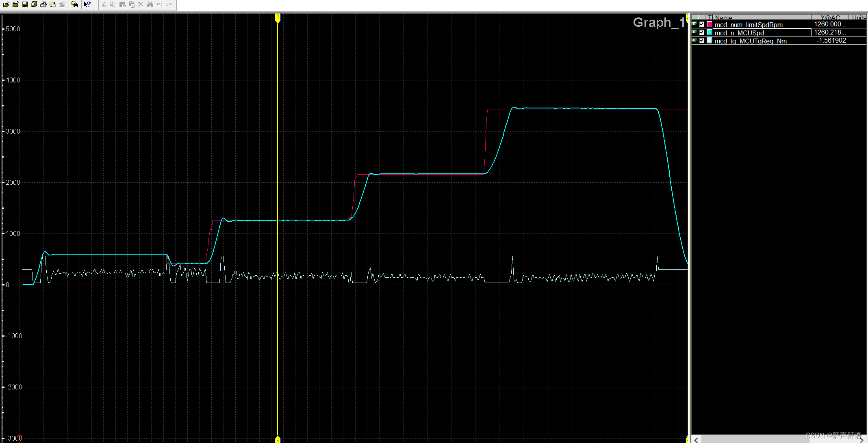Uncheck the mcd_tq_MCUTqReq_Nm signal checkbox
Screen dimensions: 868x443
[x=702, y=41]
